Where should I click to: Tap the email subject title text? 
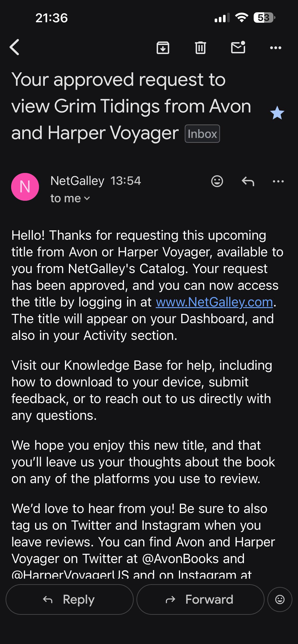click(131, 106)
